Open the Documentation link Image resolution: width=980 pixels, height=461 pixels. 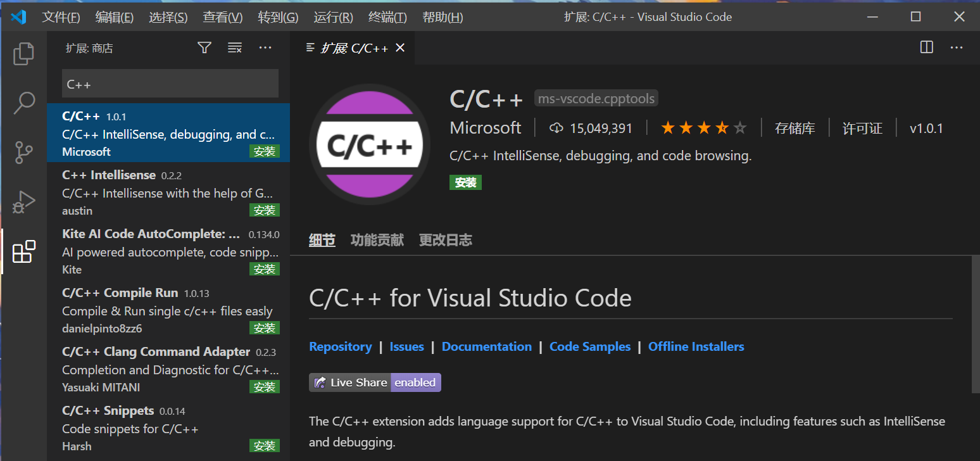[486, 347]
